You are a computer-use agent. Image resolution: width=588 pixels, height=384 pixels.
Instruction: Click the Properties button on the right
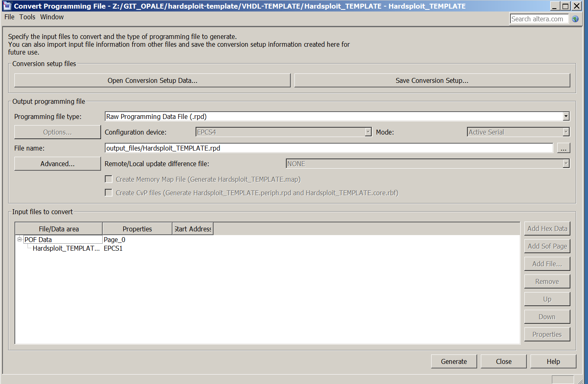click(x=547, y=334)
